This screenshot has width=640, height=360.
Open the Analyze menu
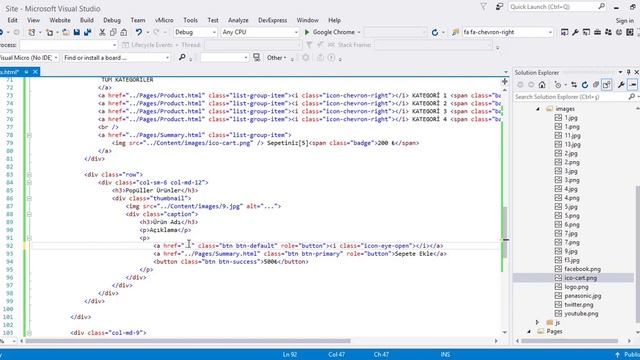pyautogui.click(x=238, y=20)
